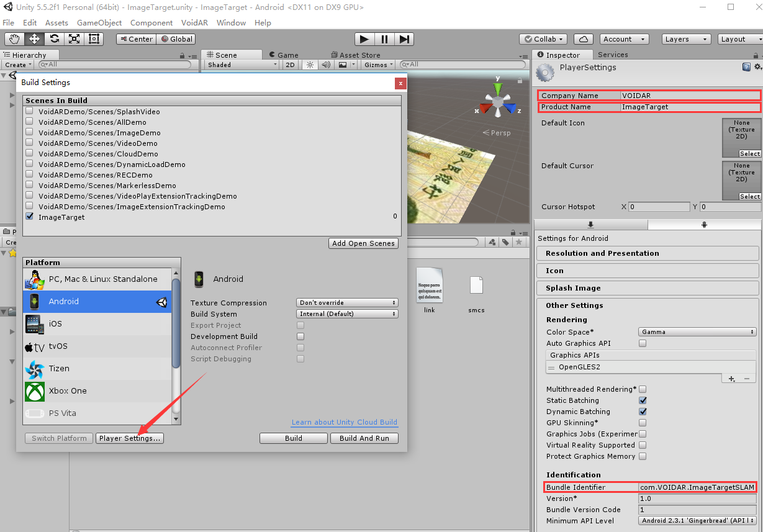Click the Build button
763x532 pixels.
click(x=294, y=438)
